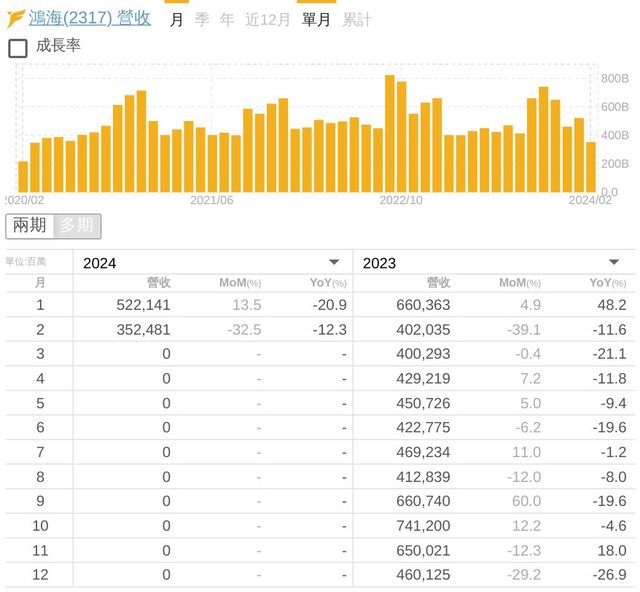Select the 近12月 tab
The image size is (640, 592).
(267, 20)
